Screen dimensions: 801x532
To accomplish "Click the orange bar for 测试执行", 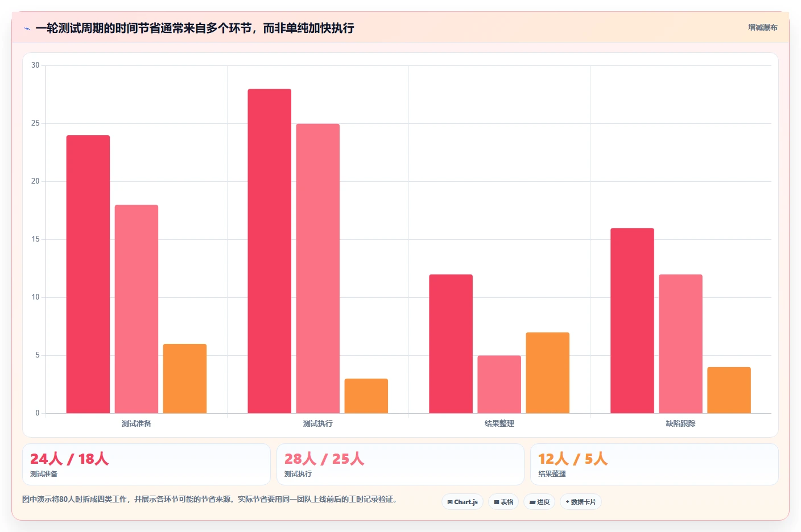I will coord(366,396).
